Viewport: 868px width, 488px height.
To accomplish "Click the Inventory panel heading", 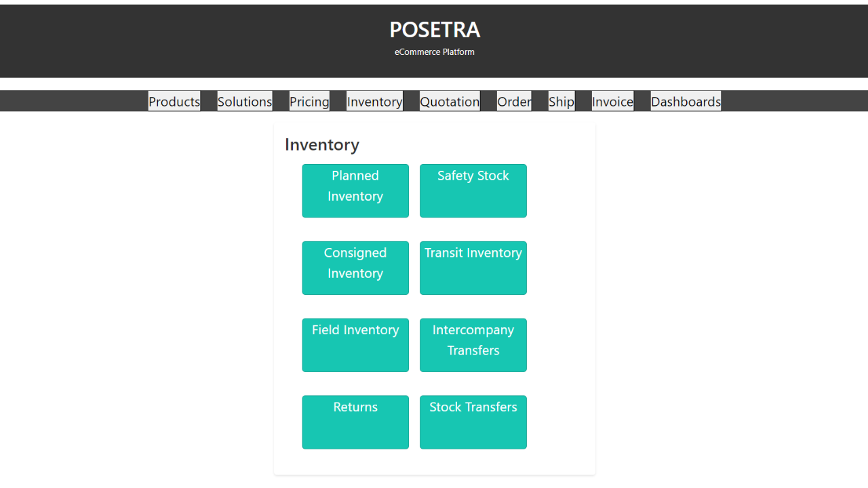I will 322,144.
